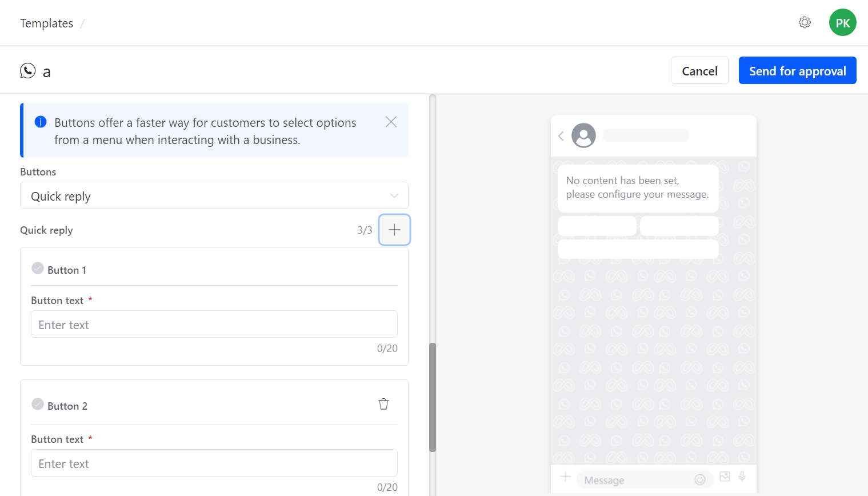The width and height of the screenshot is (868, 496).
Task: Click the 'No content has been set' bubble
Action: pyautogui.click(x=638, y=188)
